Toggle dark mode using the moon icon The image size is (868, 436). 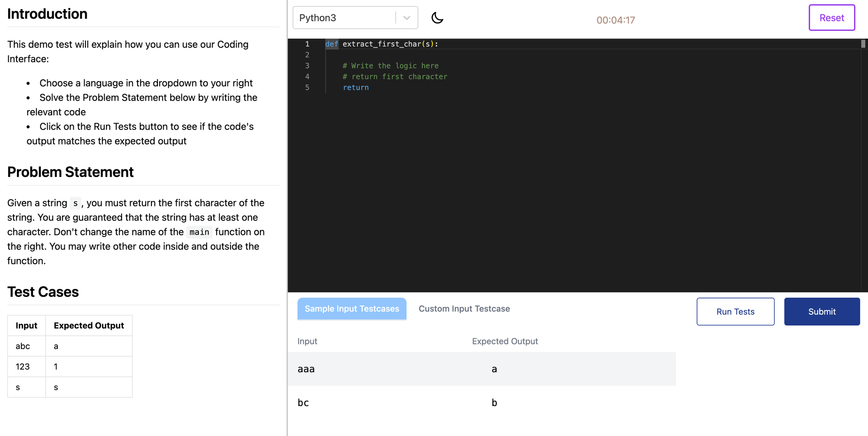click(x=437, y=18)
